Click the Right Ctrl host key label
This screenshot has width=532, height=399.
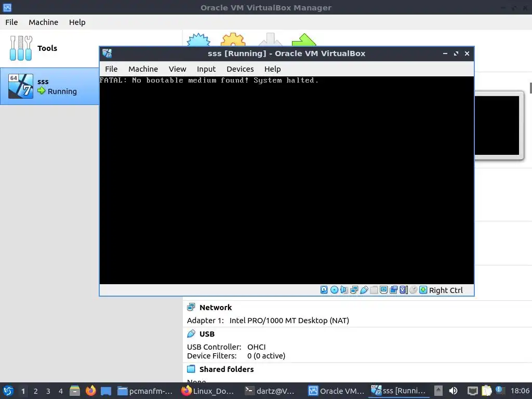pyautogui.click(x=446, y=290)
